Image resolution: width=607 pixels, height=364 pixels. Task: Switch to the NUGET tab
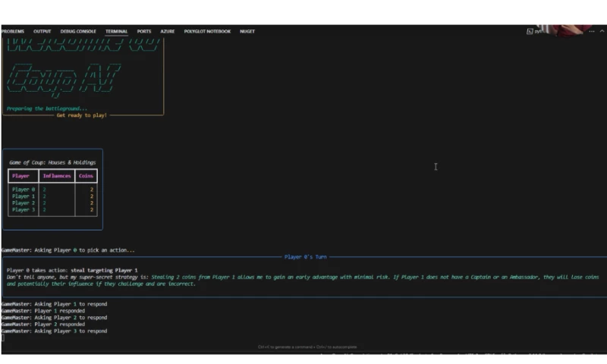coord(247,31)
